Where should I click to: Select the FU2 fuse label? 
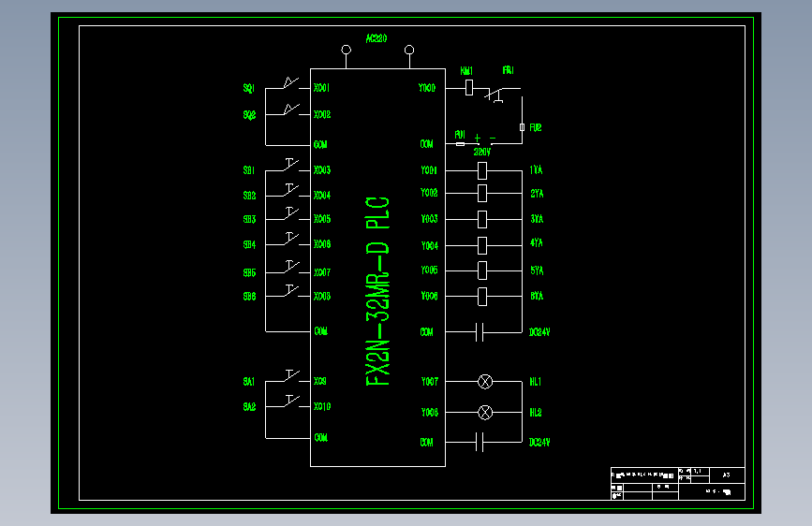(536, 127)
